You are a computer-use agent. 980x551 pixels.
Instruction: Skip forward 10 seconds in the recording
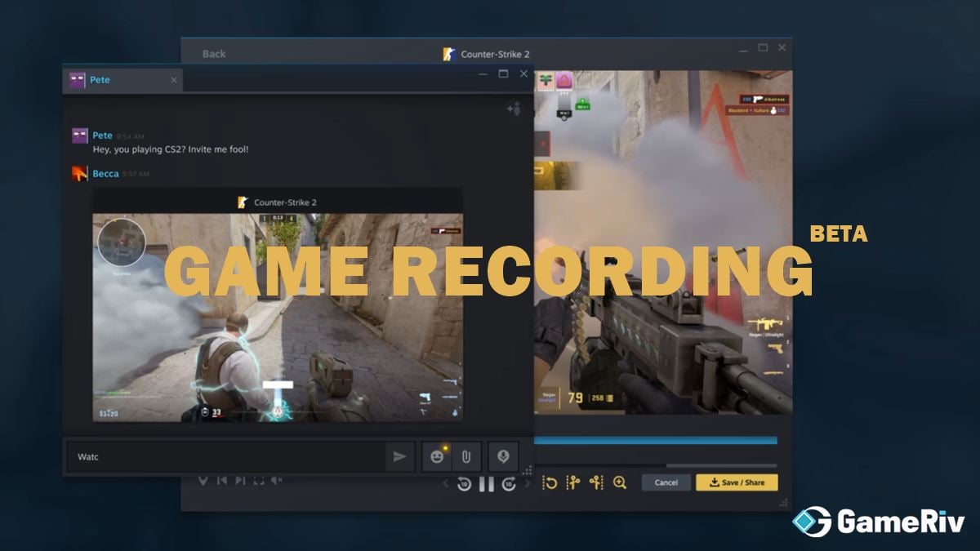point(509,483)
